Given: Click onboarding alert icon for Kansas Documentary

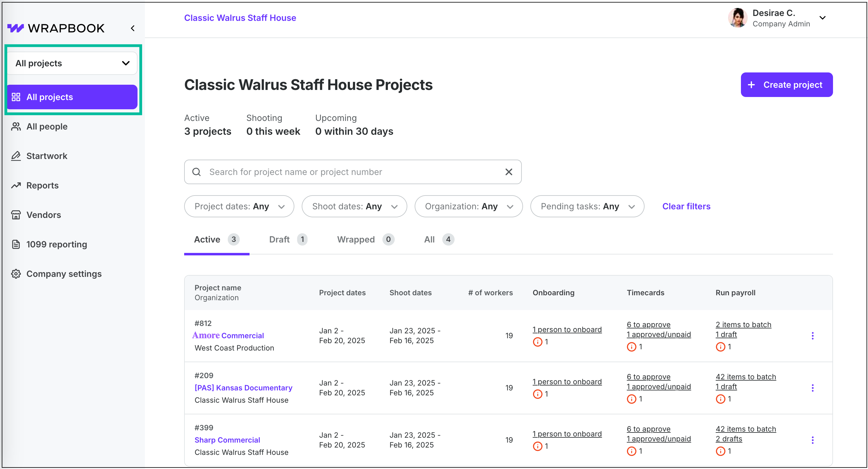Looking at the screenshot, I should (537, 394).
